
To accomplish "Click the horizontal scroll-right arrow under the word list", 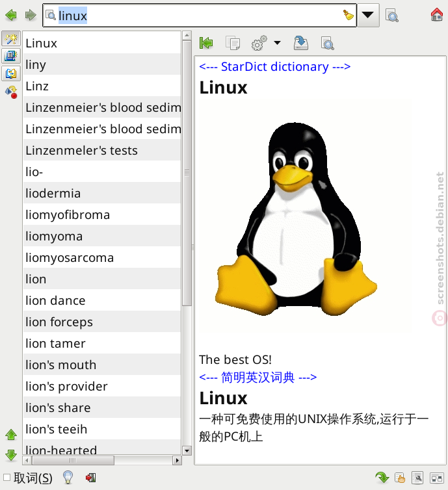I will point(178,460).
